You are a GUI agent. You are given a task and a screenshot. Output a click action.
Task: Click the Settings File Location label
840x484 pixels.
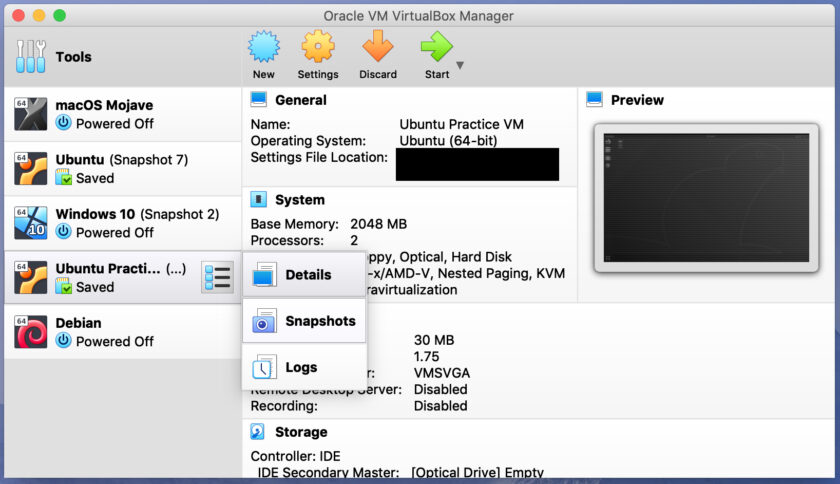tap(319, 158)
